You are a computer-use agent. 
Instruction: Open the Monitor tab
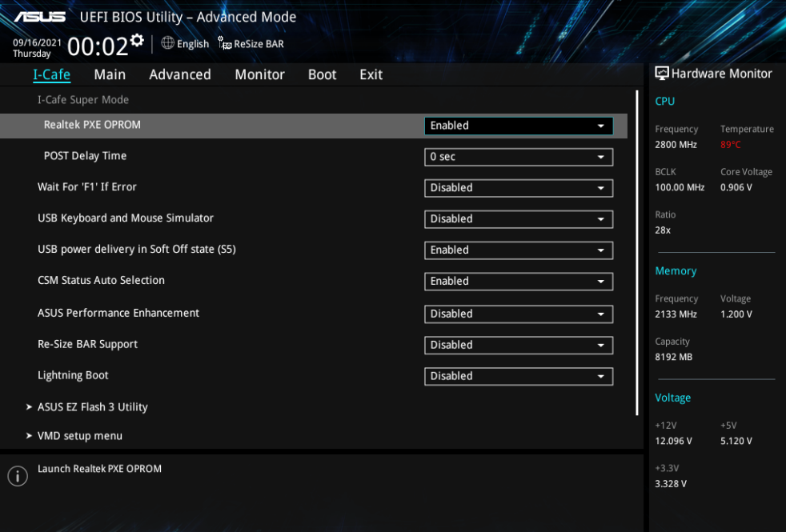point(259,74)
